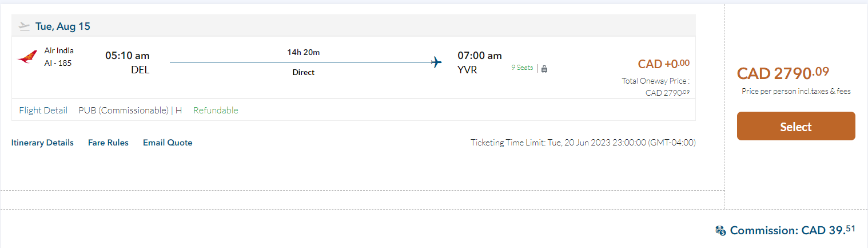The height and width of the screenshot is (248, 868).
Task: Click Email Quote
Action: tap(168, 143)
